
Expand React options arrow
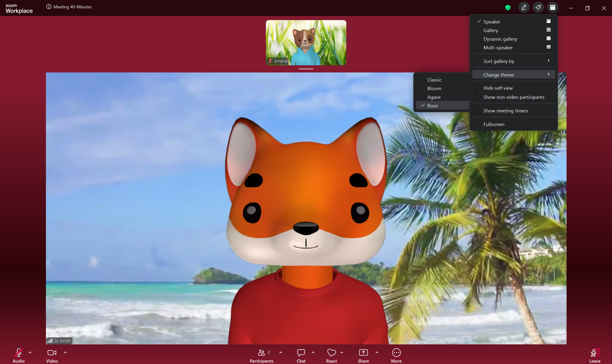pos(342,352)
